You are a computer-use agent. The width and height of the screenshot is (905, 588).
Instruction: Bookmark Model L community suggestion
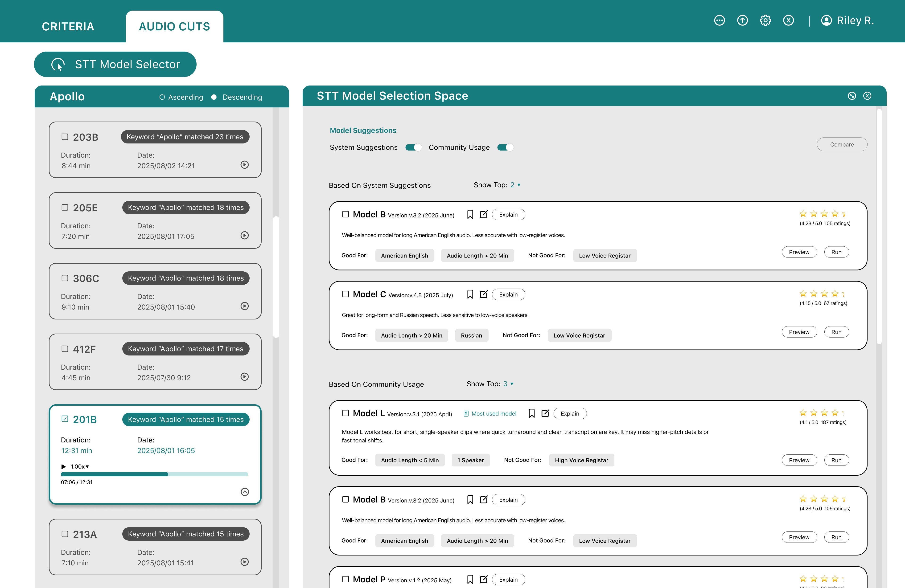pos(532,413)
